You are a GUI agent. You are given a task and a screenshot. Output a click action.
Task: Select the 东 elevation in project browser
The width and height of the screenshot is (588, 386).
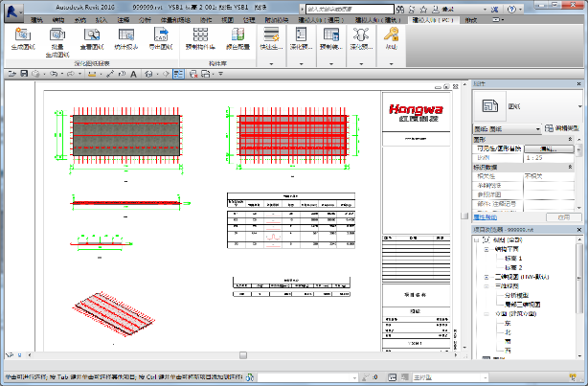point(508,323)
